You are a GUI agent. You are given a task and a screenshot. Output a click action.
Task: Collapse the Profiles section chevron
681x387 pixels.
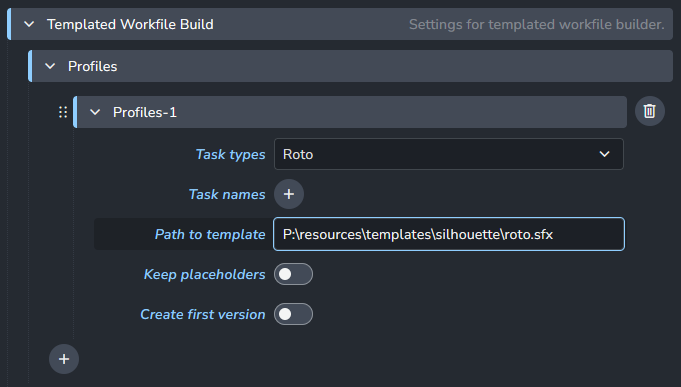(x=50, y=66)
